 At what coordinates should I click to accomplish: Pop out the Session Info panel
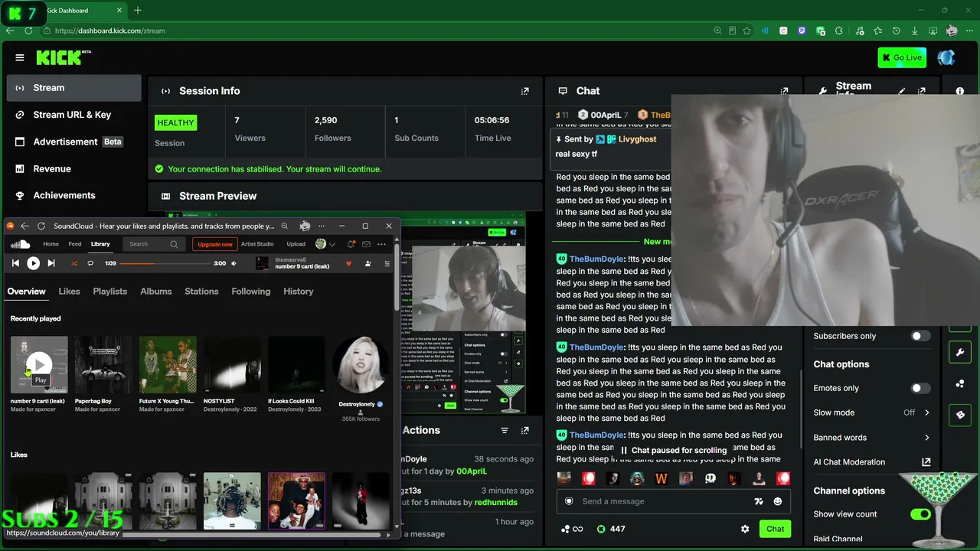coord(524,91)
